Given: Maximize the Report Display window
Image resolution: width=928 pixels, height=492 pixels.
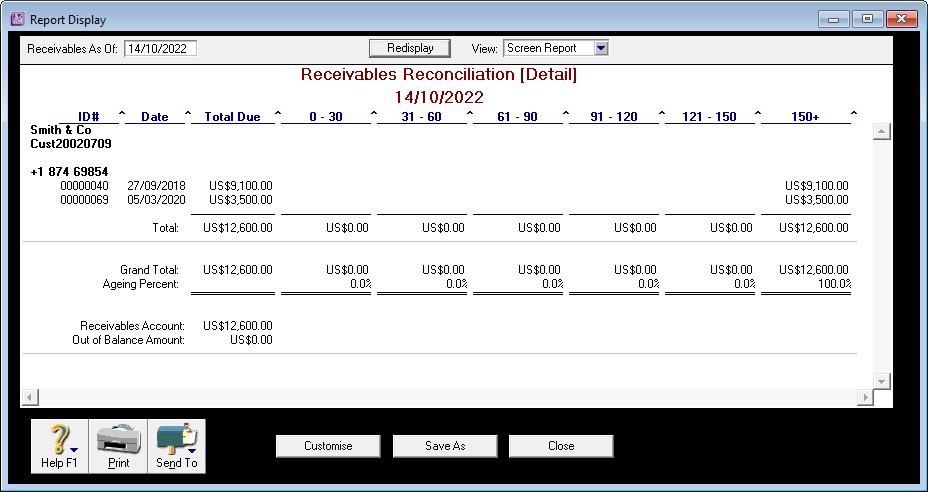Looking at the screenshot, I should tap(866, 19).
